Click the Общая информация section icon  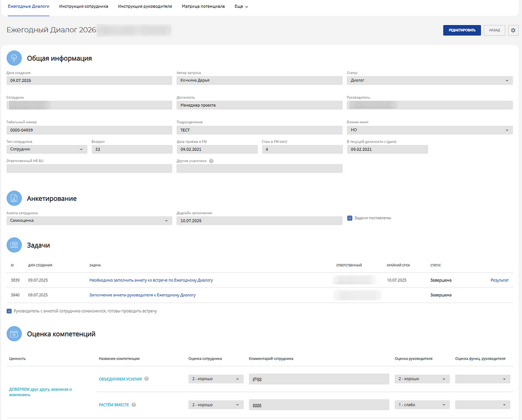pyautogui.click(x=14, y=58)
